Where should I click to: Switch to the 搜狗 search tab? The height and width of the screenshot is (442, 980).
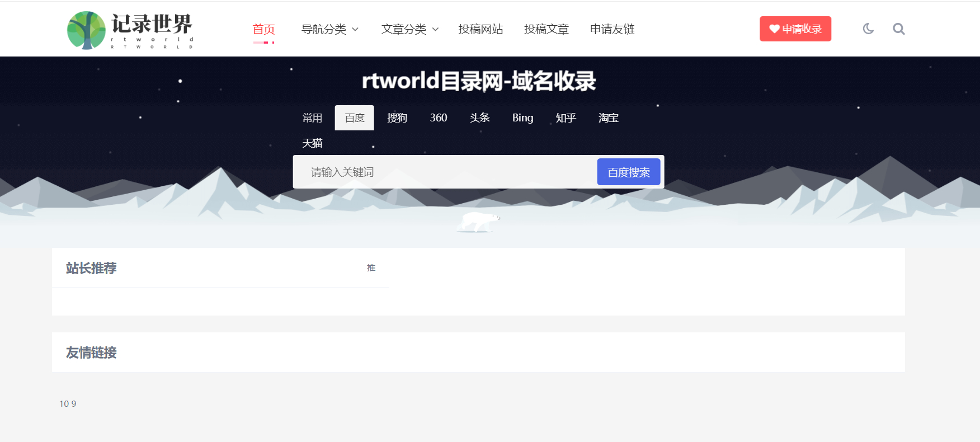click(x=397, y=118)
